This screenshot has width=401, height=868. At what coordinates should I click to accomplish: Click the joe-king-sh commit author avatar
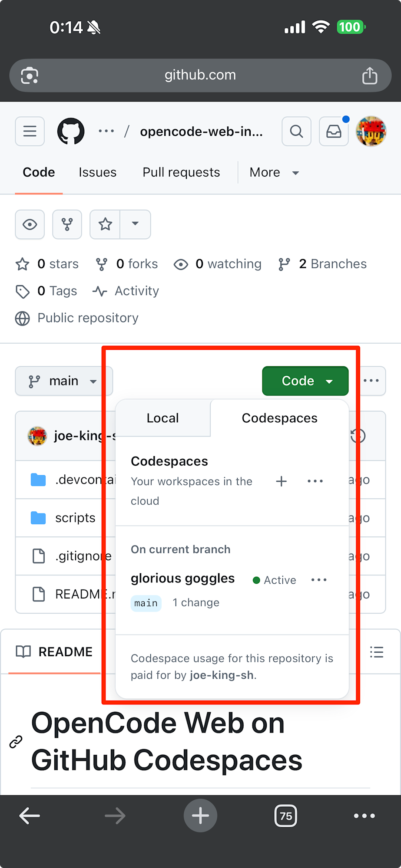click(x=37, y=436)
